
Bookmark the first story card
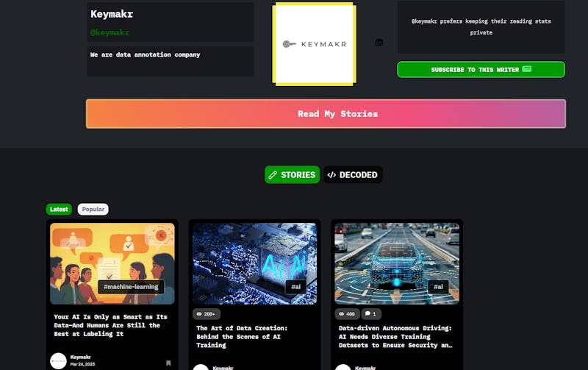[x=168, y=363]
